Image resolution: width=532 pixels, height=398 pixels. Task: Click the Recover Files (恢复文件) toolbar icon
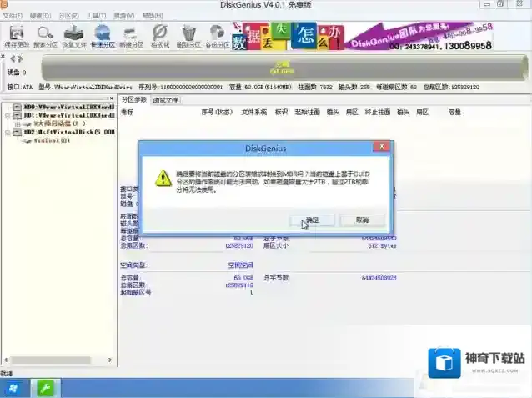pyautogui.click(x=74, y=34)
